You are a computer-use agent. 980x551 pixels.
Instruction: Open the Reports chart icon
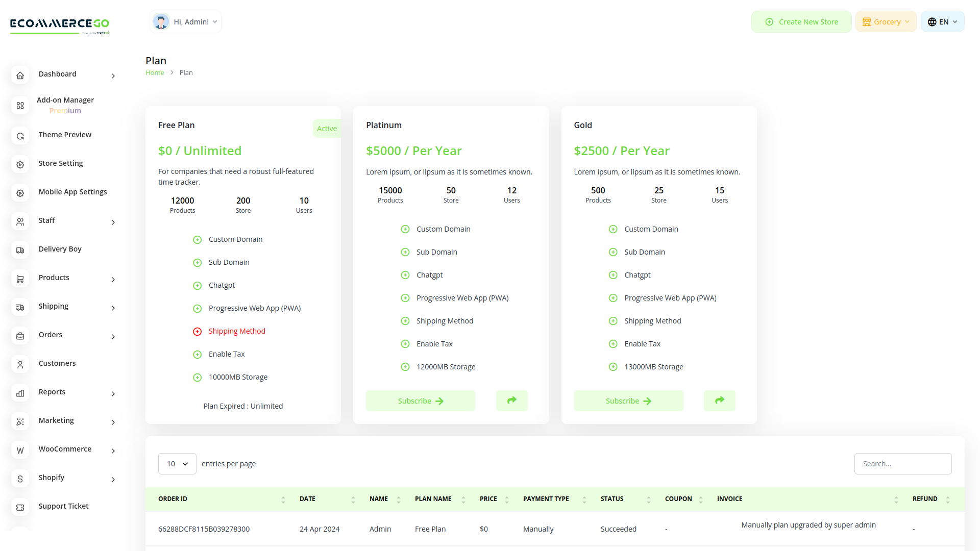20,393
